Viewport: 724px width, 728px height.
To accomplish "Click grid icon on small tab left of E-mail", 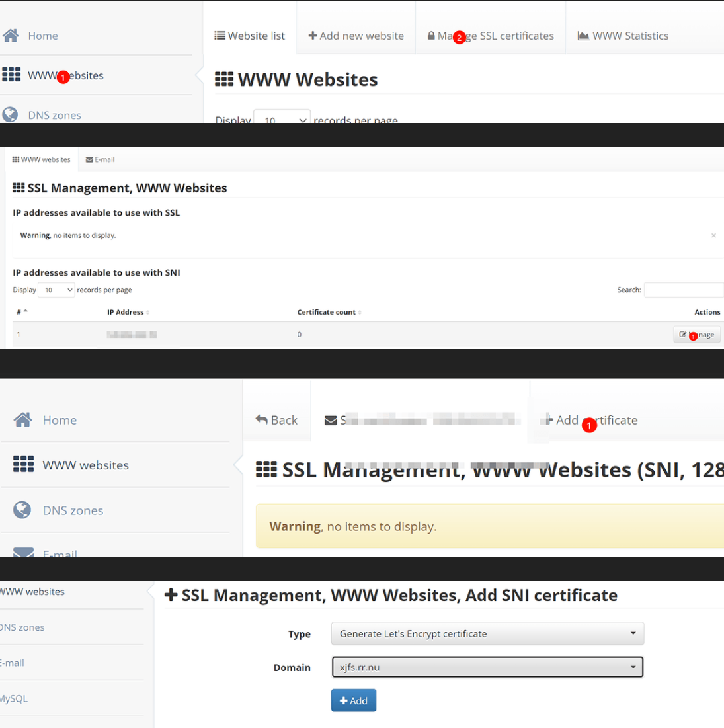I will tap(16, 159).
